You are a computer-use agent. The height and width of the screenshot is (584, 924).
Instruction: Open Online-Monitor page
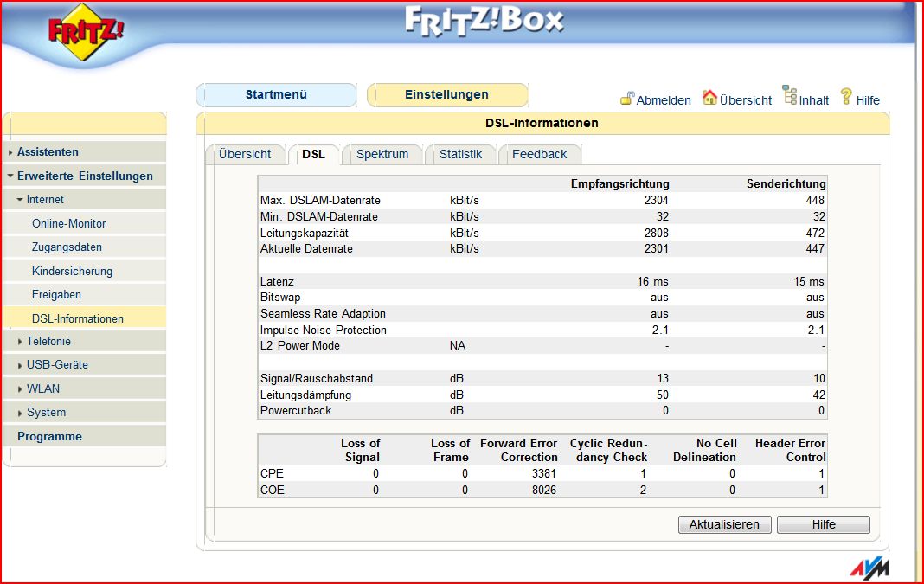69,223
